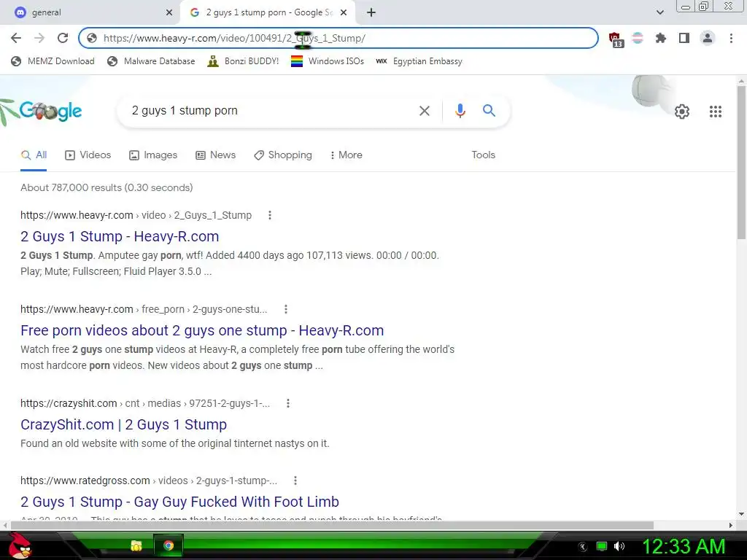Open options dots for crazyshit.com result

click(287, 403)
